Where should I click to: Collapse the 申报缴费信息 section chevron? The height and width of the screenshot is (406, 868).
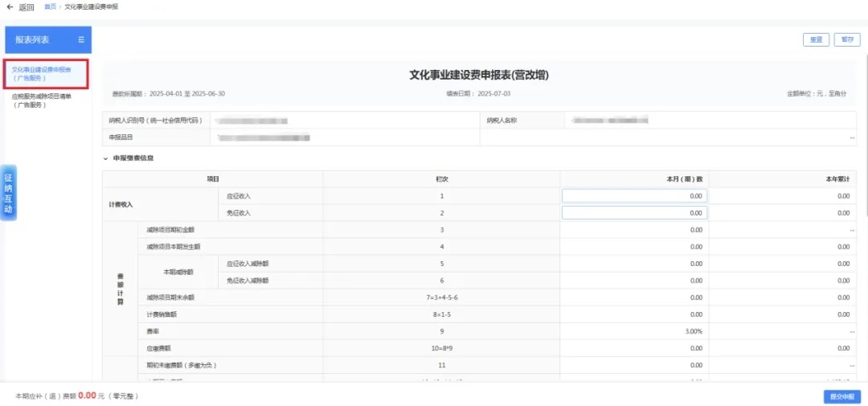click(105, 158)
